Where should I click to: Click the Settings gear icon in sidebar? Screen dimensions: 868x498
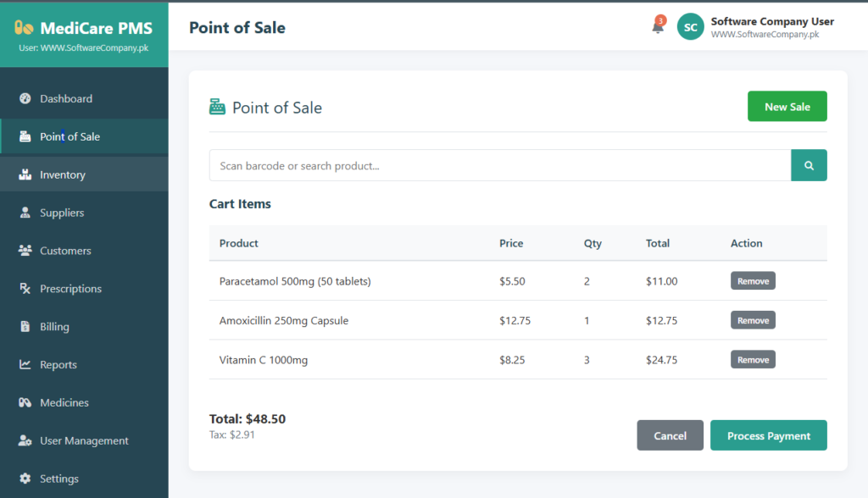[x=25, y=479]
